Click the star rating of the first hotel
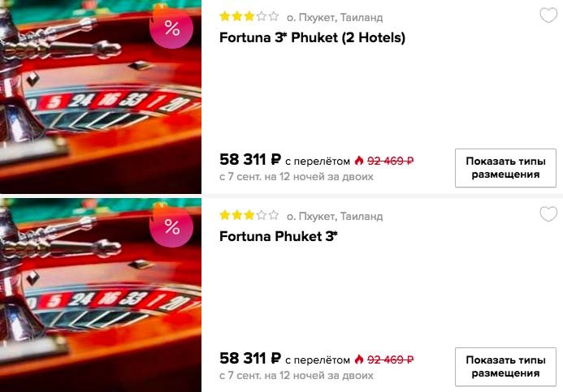This screenshot has width=563, height=392. click(x=249, y=16)
